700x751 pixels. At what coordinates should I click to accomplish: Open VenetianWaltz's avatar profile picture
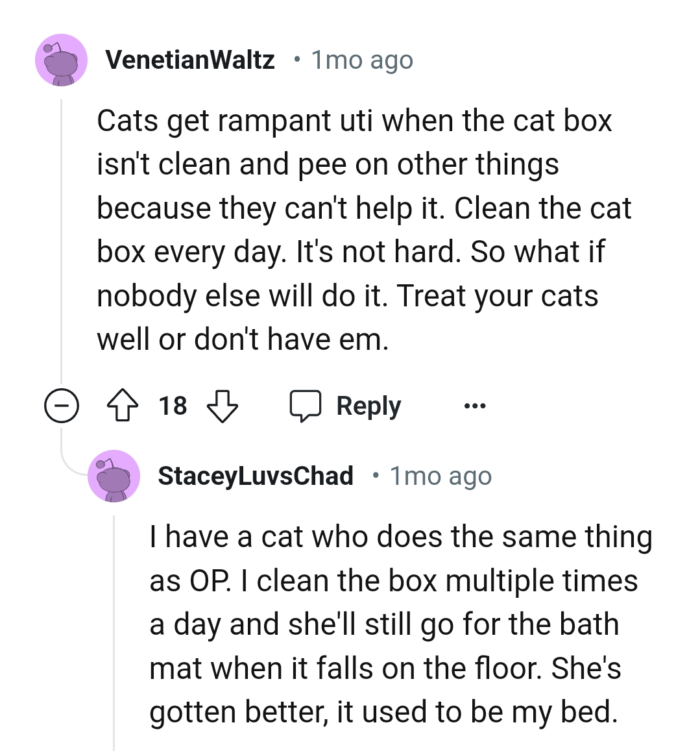tap(61, 60)
